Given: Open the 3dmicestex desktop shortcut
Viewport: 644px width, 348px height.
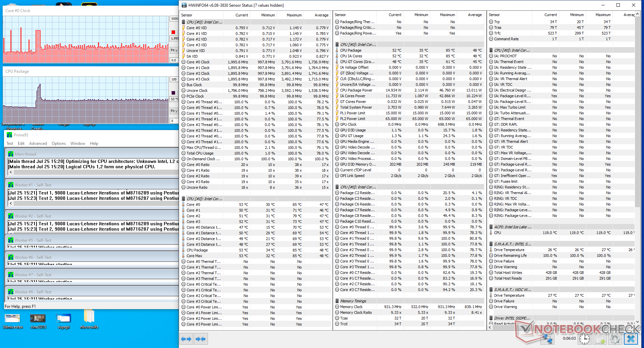Looking at the screenshot, I should point(12,321).
